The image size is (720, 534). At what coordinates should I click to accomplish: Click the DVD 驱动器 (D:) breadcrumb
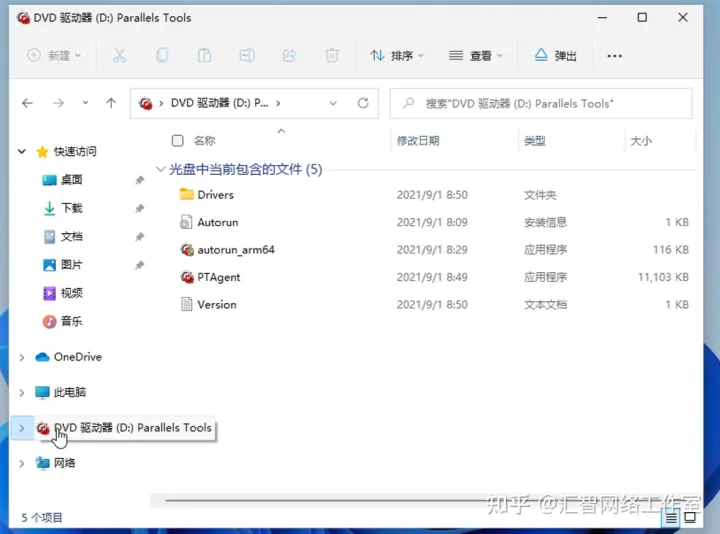point(219,103)
